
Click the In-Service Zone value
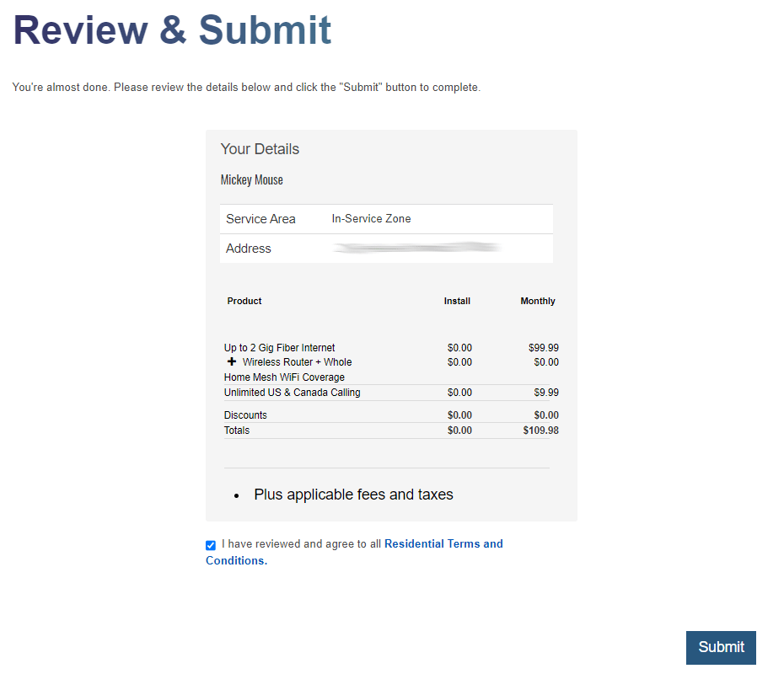pos(371,218)
